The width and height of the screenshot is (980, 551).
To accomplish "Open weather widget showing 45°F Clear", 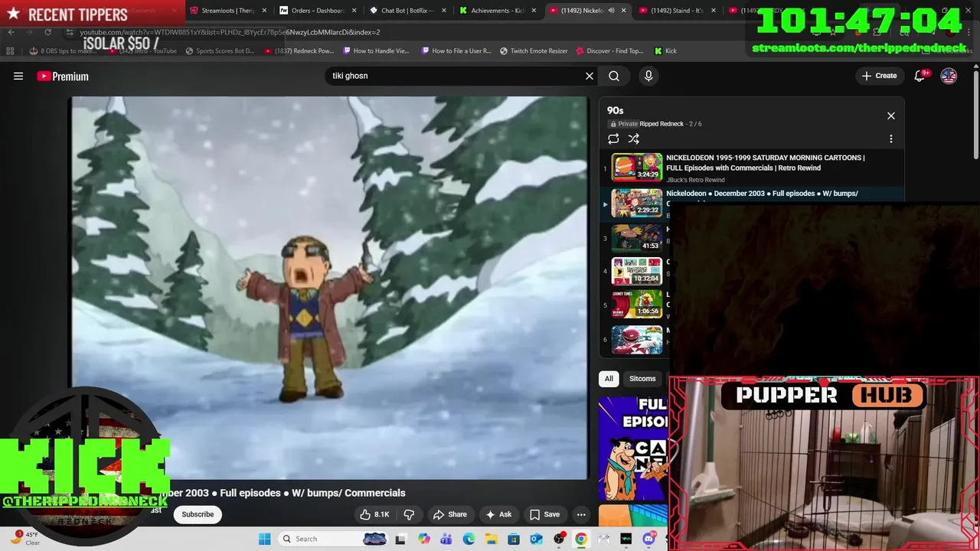I will point(24,538).
